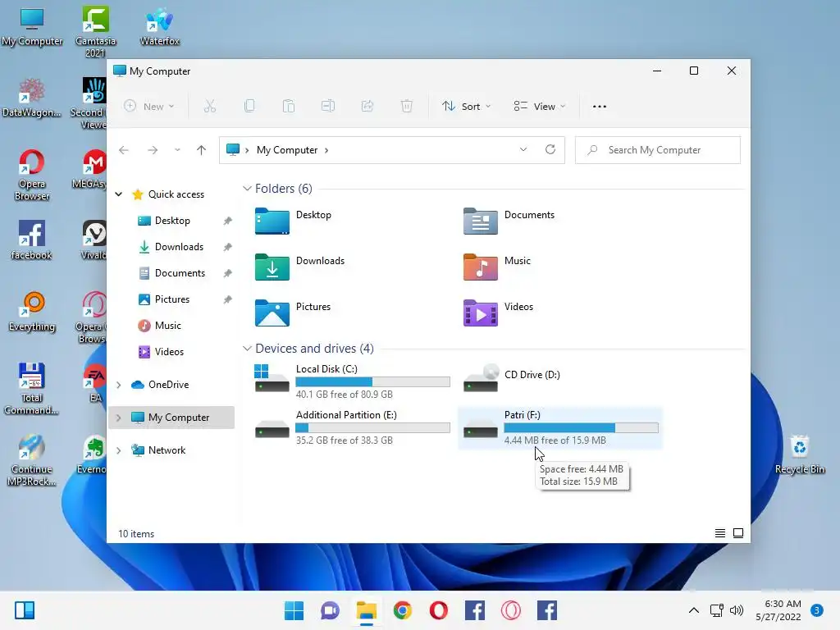Expand the address bar history dropdown
This screenshot has width=840, height=630.
[x=523, y=149]
